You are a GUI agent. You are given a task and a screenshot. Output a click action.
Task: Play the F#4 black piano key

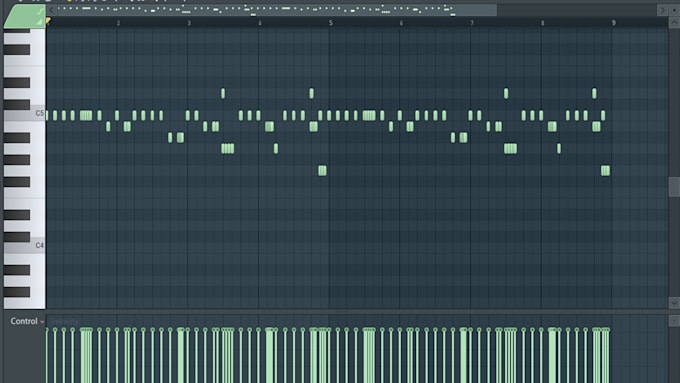pyautogui.click(x=17, y=182)
